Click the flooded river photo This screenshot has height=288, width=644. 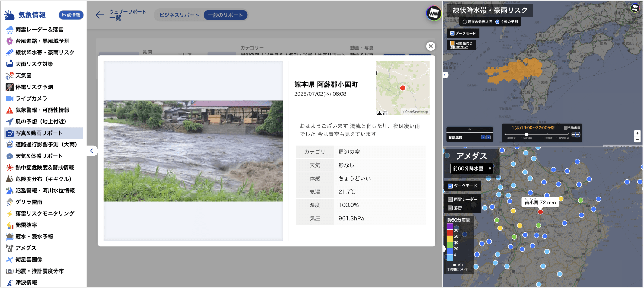[x=193, y=151]
